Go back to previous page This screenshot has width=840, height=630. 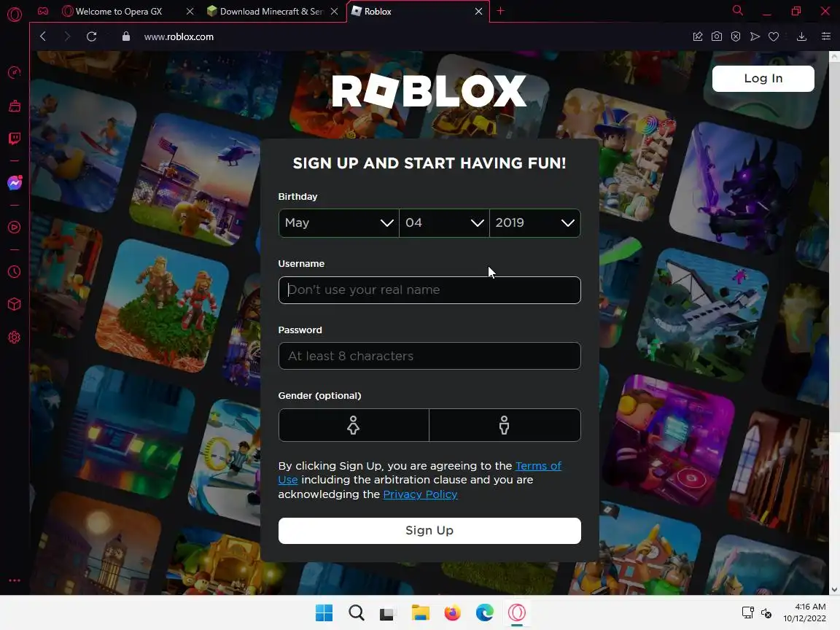click(43, 36)
